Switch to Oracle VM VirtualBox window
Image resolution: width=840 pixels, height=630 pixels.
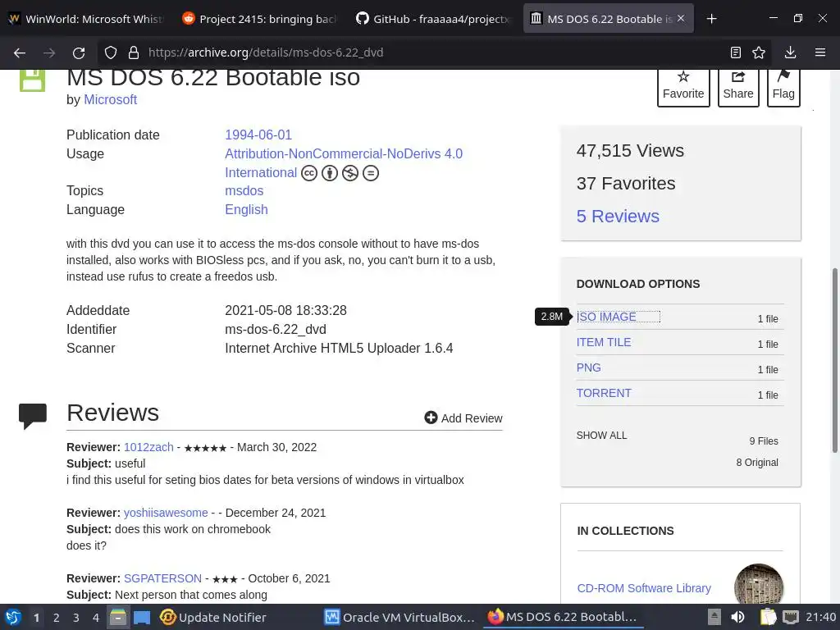coord(399,618)
